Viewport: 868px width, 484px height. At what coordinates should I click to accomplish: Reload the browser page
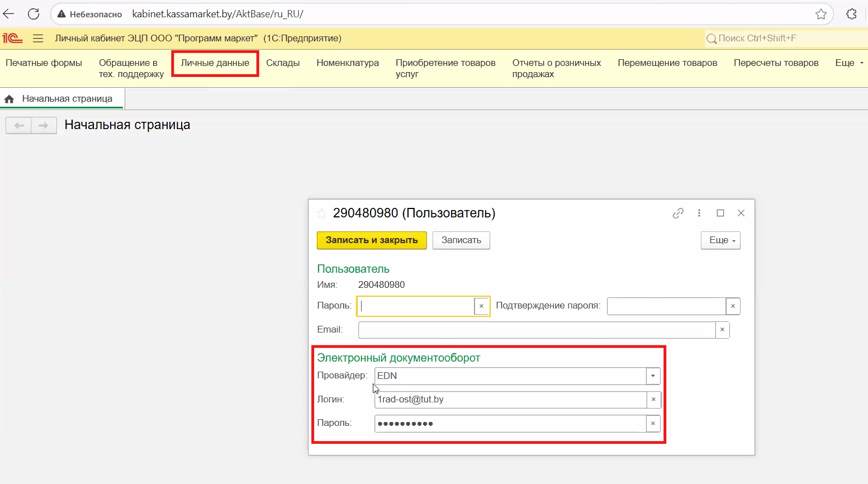(x=34, y=14)
